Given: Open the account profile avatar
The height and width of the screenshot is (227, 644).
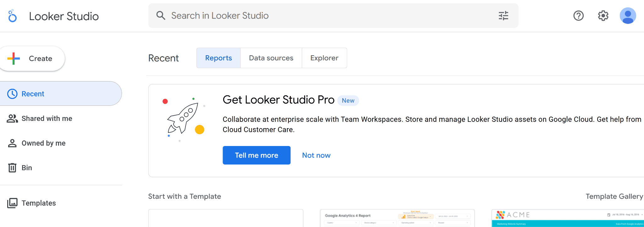Looking at the screenshot, I should click(628, 16).
